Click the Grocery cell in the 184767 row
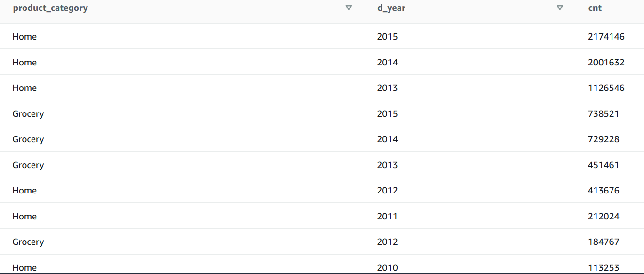Image resolution: width=644 pixels, height=274 pixels. point(28,242)
